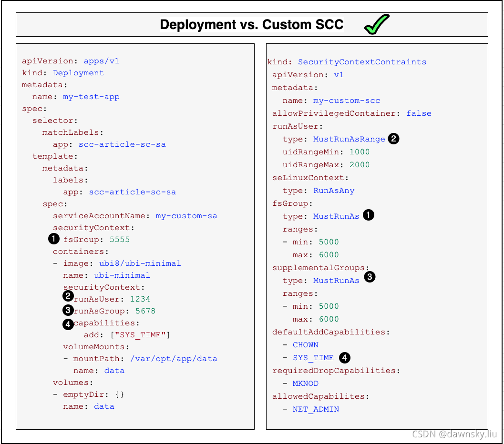Select the "runAsGroup: 5678" line

coord(114,311)
